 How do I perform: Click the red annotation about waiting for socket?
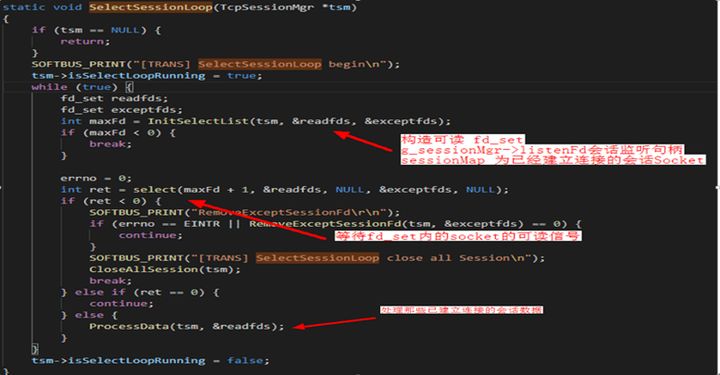pos(458,236)
